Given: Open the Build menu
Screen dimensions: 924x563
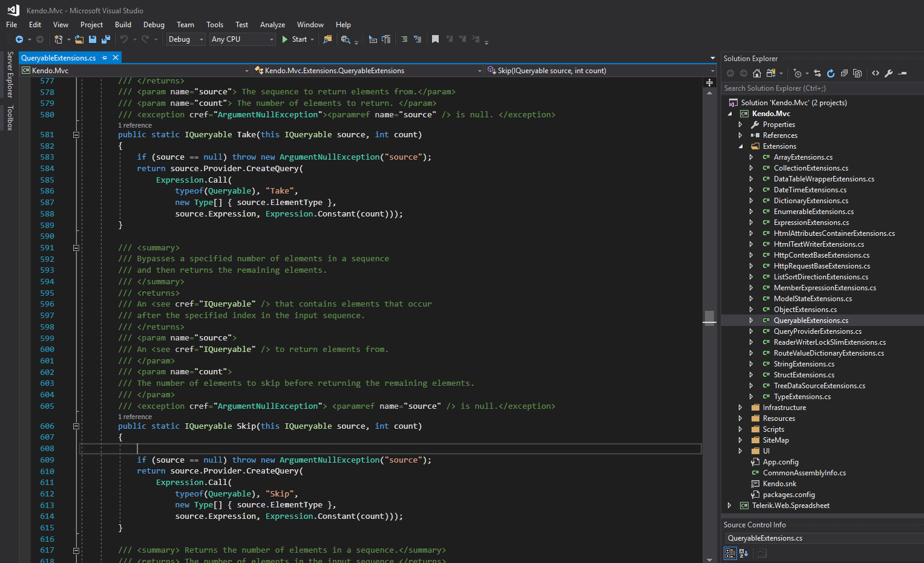Looking at the screenshot, I should point(123,25).
